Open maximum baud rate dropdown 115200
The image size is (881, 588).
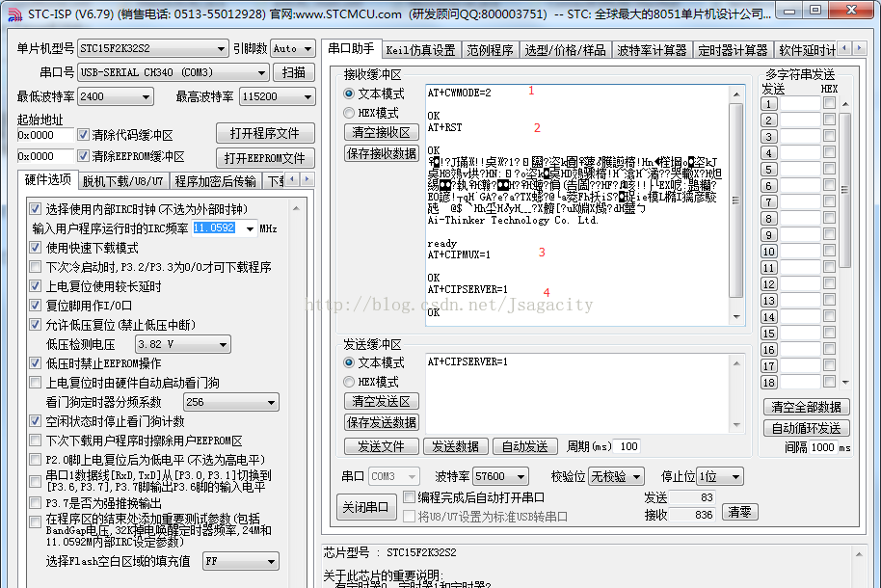pos(277,96)
